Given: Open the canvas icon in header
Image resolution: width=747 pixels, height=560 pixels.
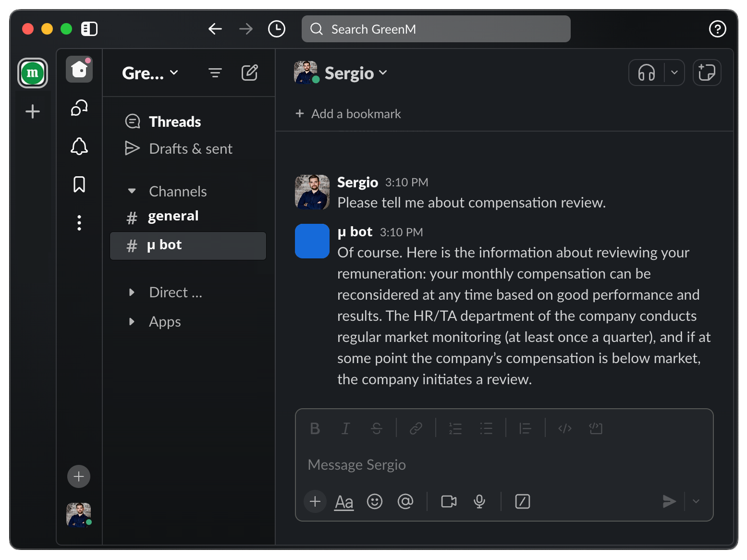Looking at the screenshot, I should (x=707, y=73).
